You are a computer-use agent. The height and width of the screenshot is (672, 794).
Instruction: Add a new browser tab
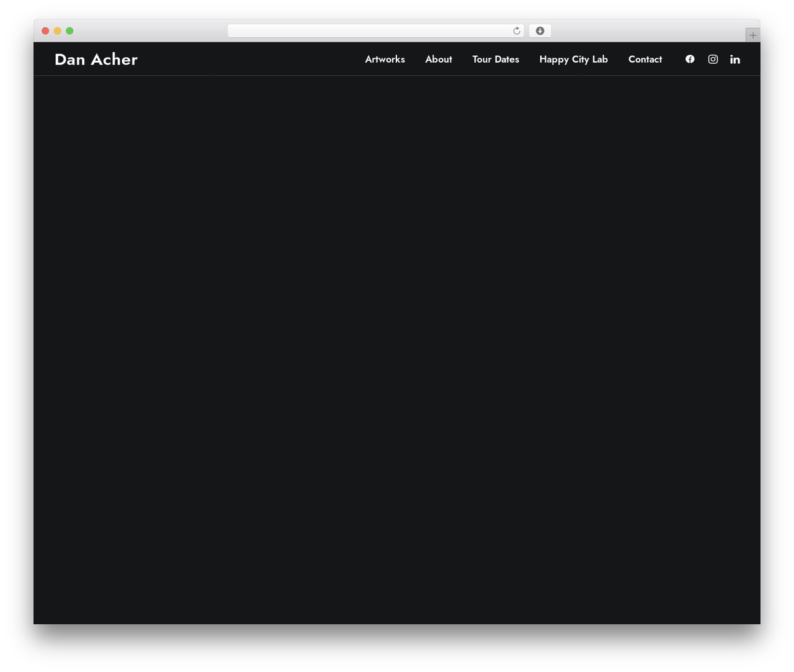pyautogui.click(x=752, y=35)
